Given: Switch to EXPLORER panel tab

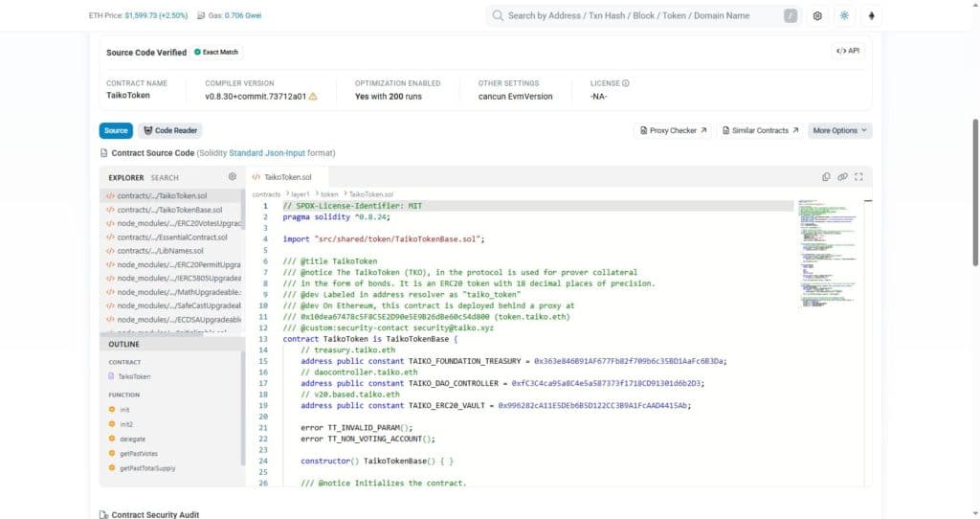Looking at the screenshot, I should tap(125, 177).
